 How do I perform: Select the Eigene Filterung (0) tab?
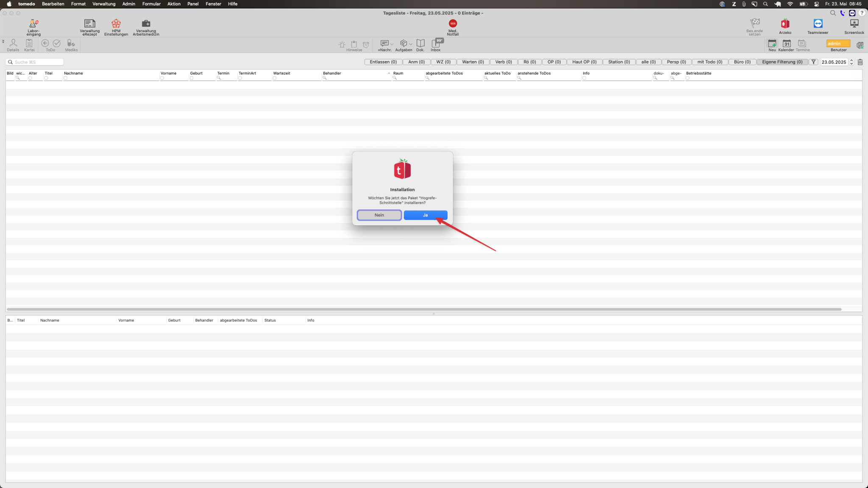click(x=782, y=62)
